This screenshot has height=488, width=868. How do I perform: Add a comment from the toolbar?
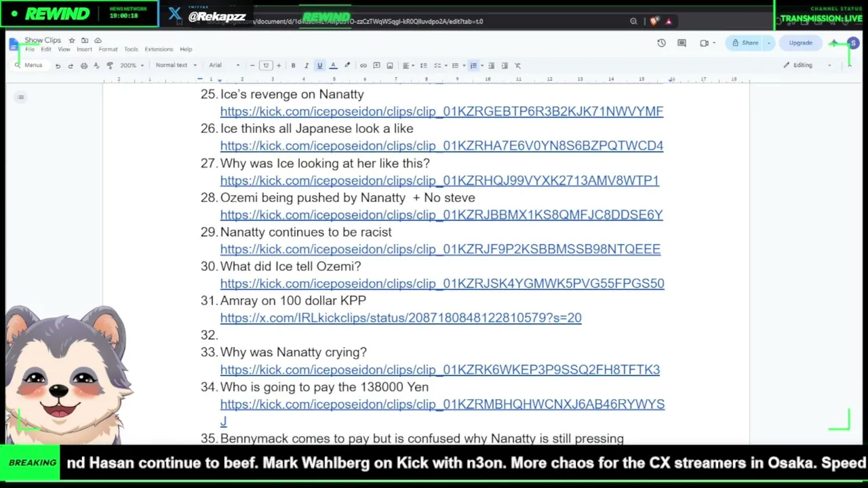pos(376,66)
